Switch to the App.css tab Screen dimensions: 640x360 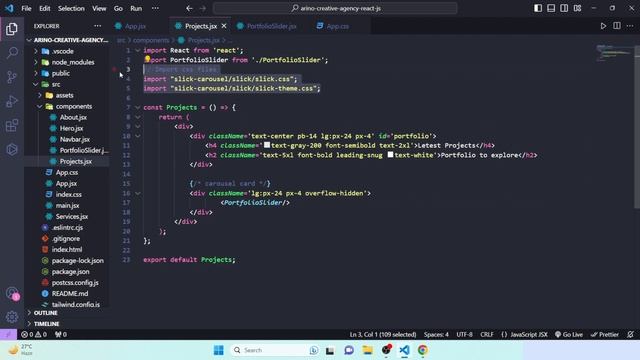point(337,26)
